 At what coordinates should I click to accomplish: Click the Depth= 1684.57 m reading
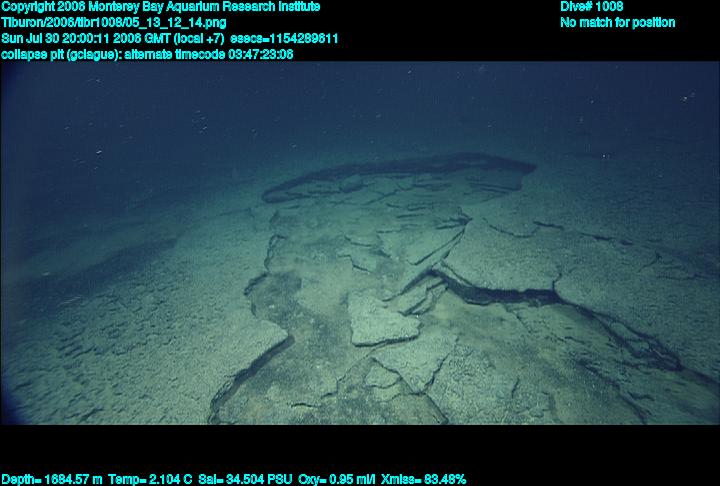[51, 480]
